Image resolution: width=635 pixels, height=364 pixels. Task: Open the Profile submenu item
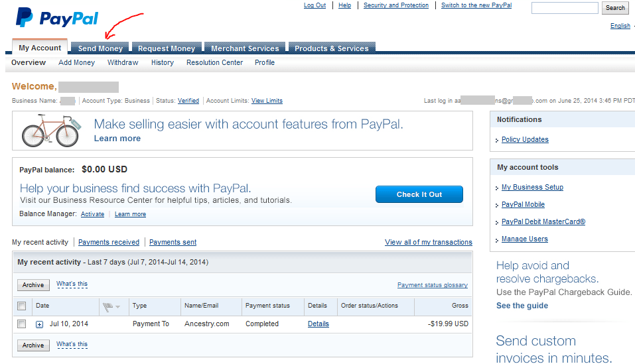coord(265,63)
